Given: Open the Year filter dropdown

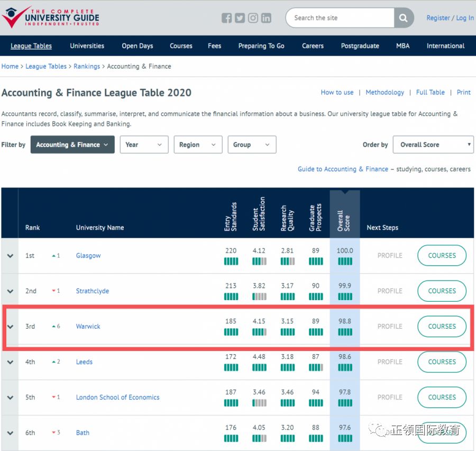Looking at the screenshot, I should (144, 145).
